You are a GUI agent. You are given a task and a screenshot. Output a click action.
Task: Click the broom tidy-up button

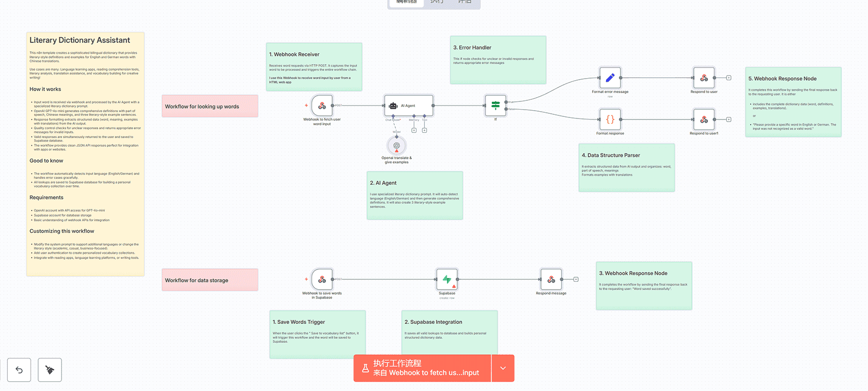pyautogui.click(x=50, y=370)
